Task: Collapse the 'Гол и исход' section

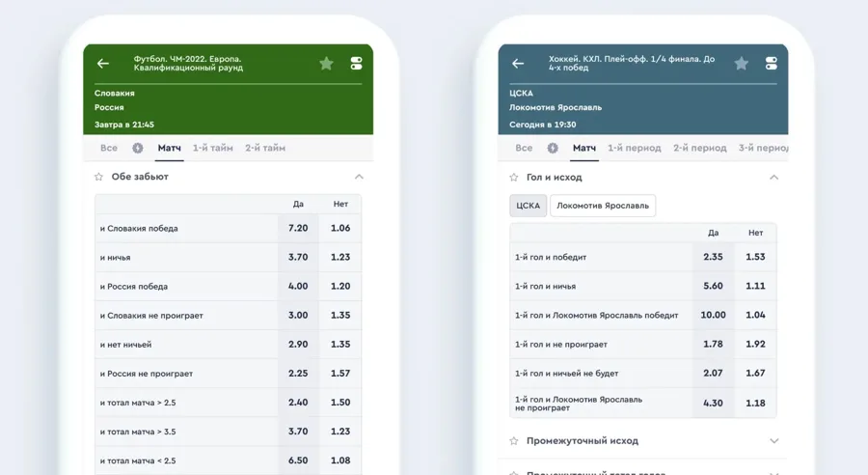Action: point(773,178)
